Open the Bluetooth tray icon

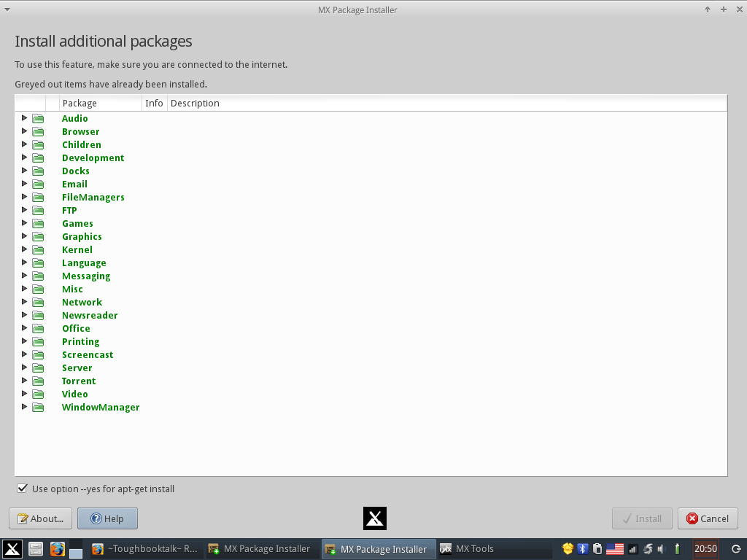coord(583,549)
